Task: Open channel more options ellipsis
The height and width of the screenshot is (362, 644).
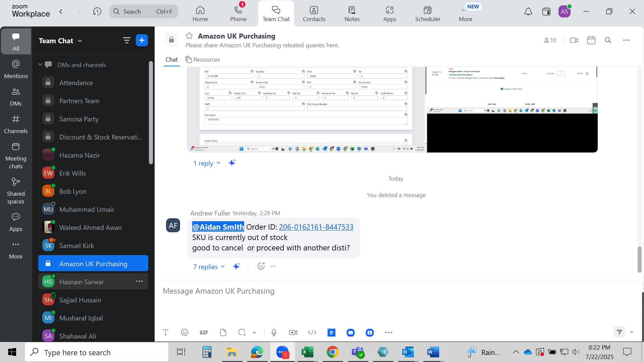Action: pos(627,40)
